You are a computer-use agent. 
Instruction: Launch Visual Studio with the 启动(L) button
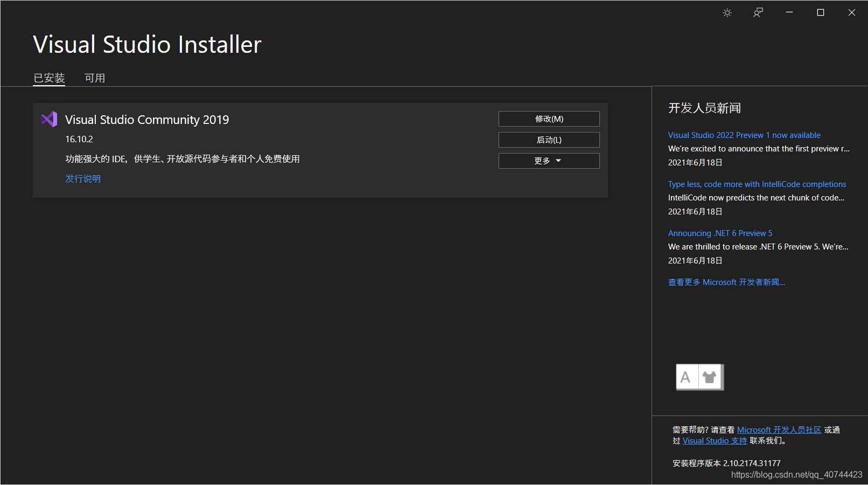pyautogui.click(x=549, y=140)
